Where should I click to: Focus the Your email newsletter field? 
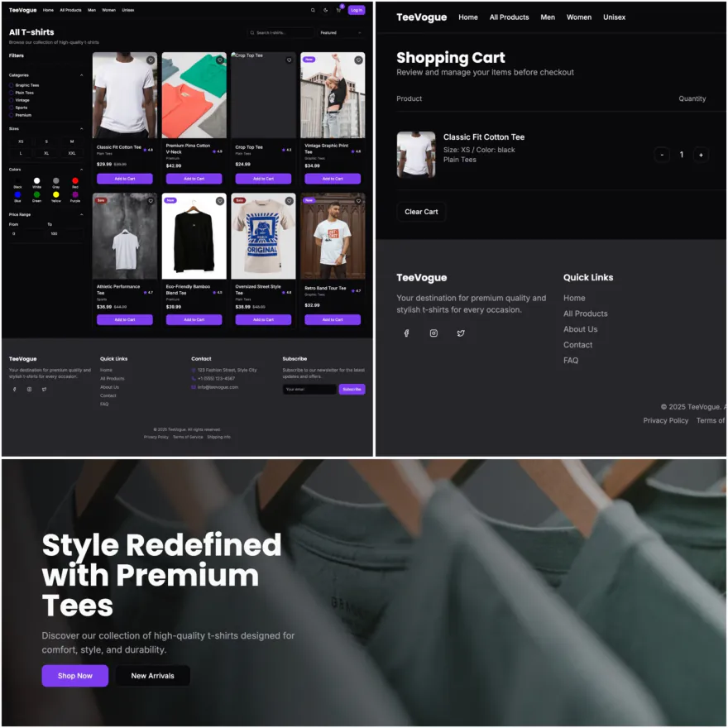(x=309, y=389)
